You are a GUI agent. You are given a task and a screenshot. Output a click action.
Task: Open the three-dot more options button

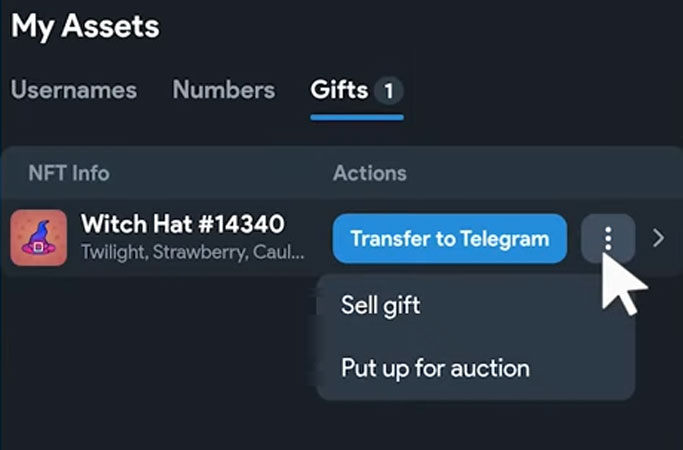point(608,239)
